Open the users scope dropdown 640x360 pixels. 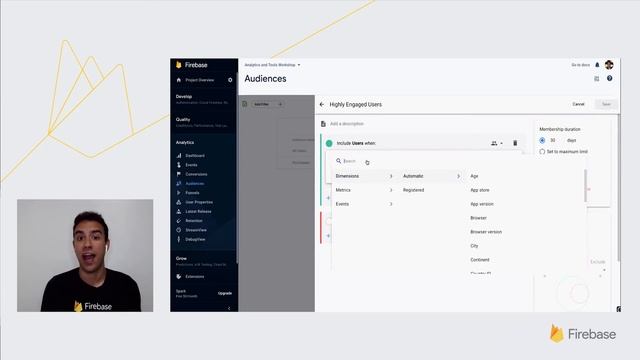click(497, 143)
